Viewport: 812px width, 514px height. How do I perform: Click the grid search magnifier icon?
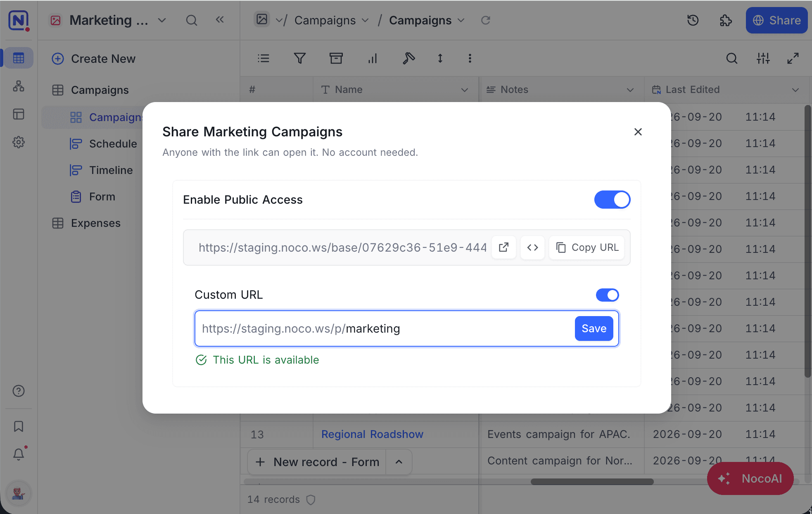pos(731,58)
